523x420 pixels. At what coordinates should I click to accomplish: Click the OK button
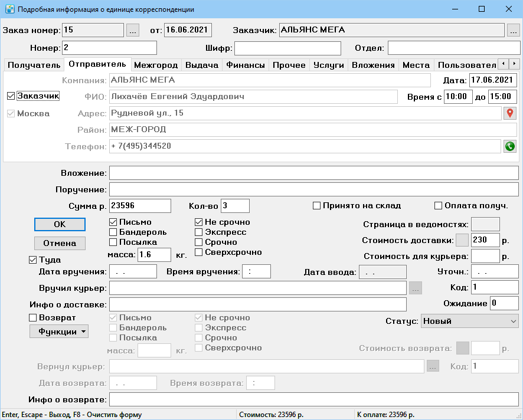pyautogui.click(x=60, y=225)
